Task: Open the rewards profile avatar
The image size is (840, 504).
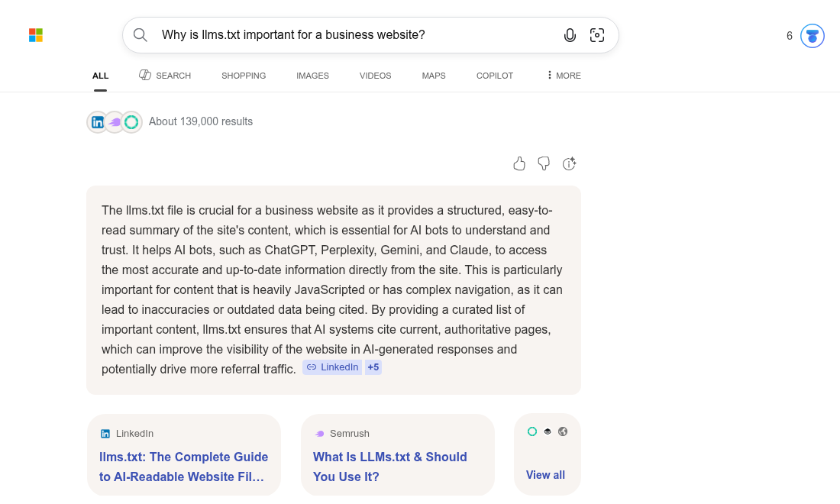Action: 813,36
